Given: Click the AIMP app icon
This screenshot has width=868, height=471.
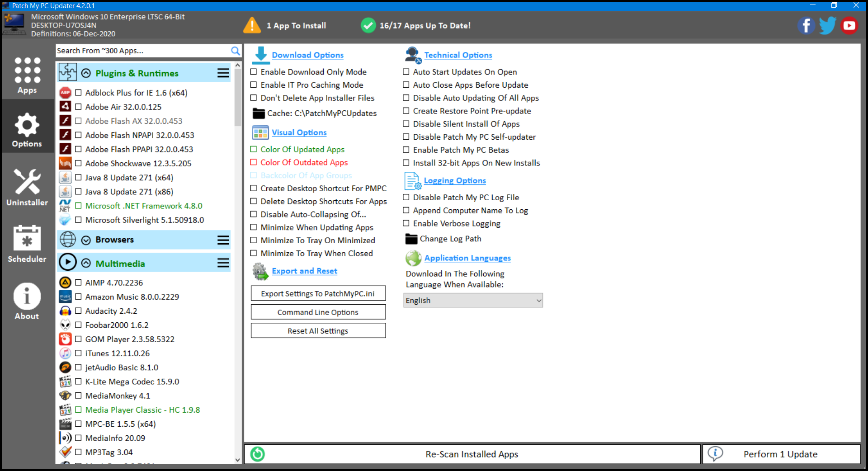Looking at the screenshot, I should 65,283.
